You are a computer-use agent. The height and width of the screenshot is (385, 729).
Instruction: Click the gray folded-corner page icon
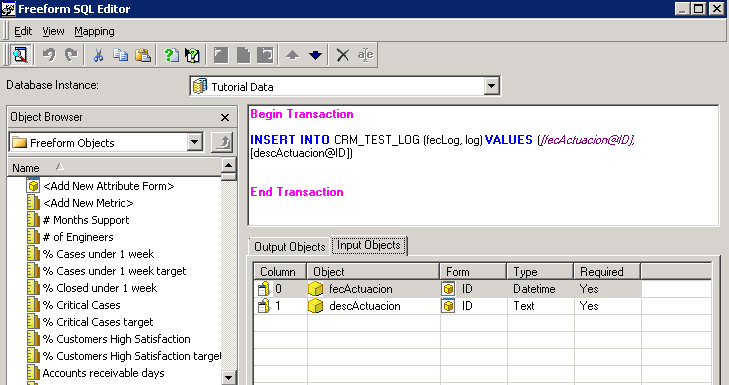pos(243,55)
